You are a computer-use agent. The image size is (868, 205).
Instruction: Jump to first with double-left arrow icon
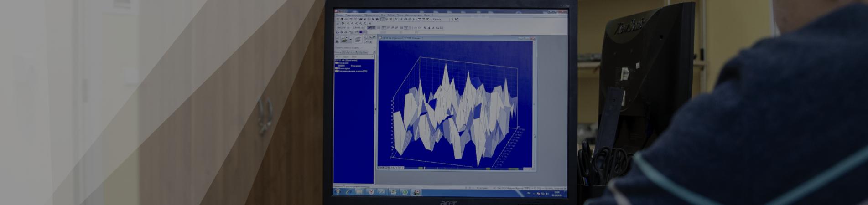click(361, 19)
